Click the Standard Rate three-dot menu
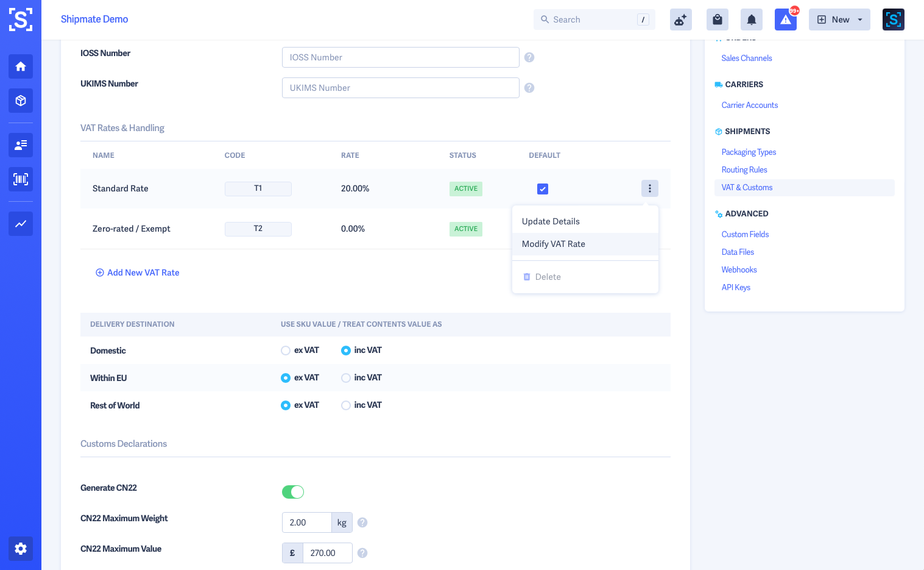The width and height of the screenshot is (924, 570). [x=650, y=188]
